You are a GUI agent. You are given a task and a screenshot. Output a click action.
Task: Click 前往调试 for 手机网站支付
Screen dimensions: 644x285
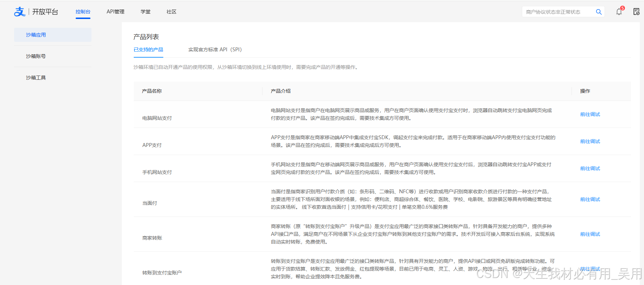point(590,168)
